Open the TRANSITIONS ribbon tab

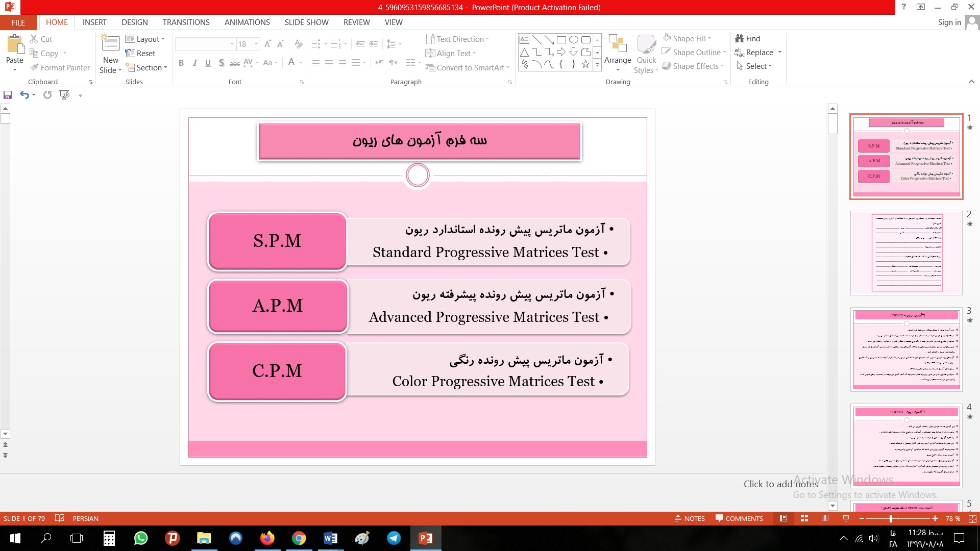[186, 22]
